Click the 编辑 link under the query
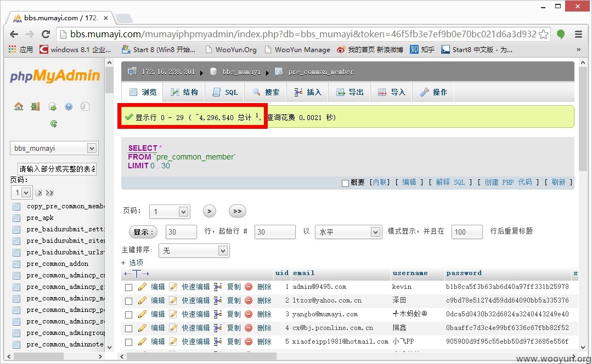Screen dimensions: 592x364 pos(409,182)
